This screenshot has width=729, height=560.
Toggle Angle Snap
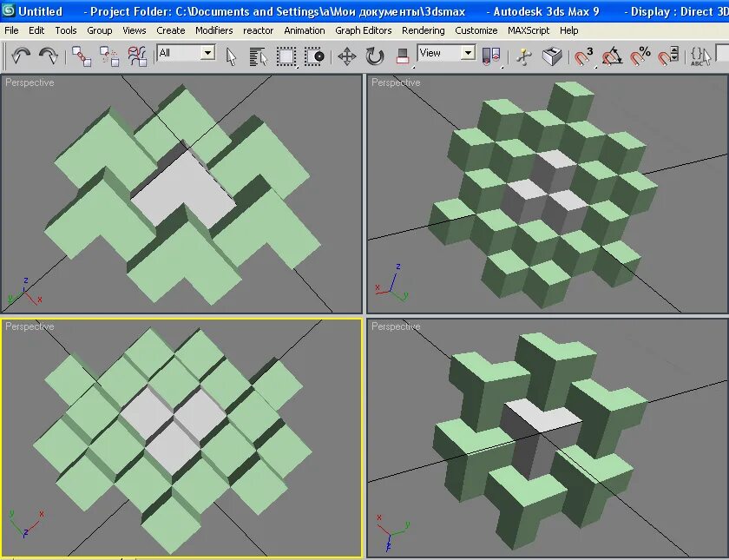click(612, 56)
